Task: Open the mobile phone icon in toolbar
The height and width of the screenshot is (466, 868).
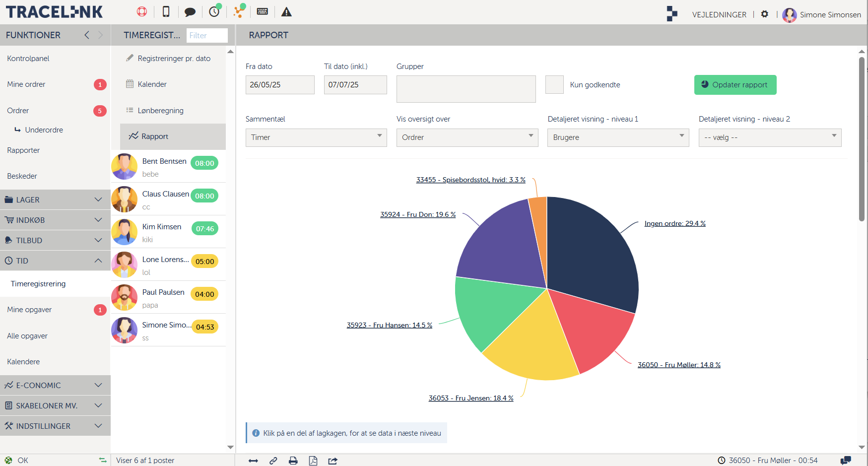Action: point(166,12)
